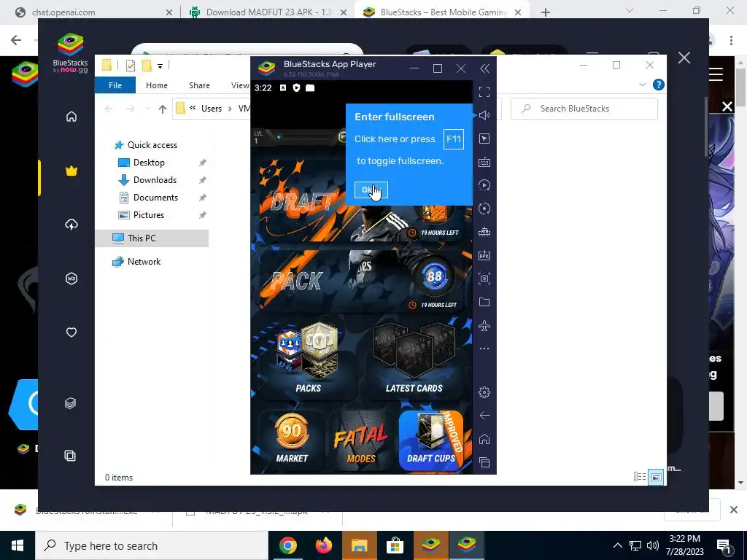
Task: Click Type here to search taskbar box
Action: 152,545
